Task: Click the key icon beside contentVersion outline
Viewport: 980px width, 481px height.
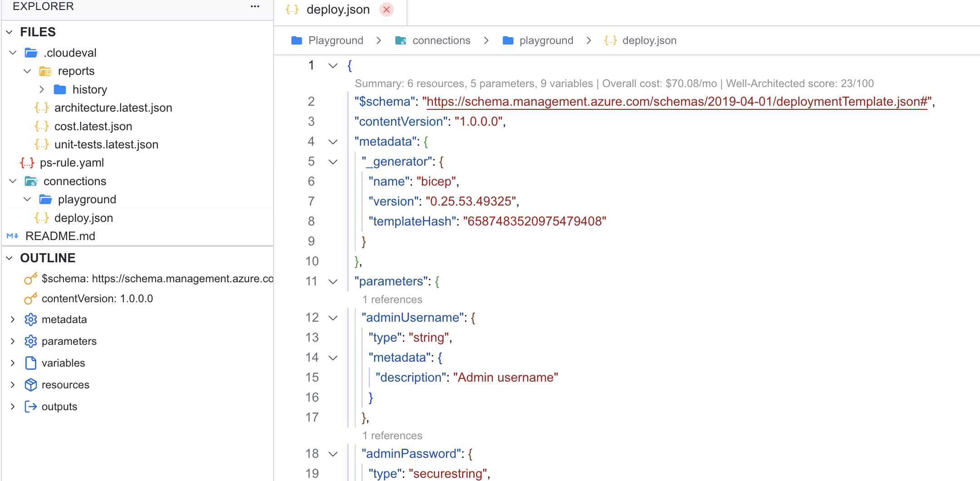Action: (30, 299)
